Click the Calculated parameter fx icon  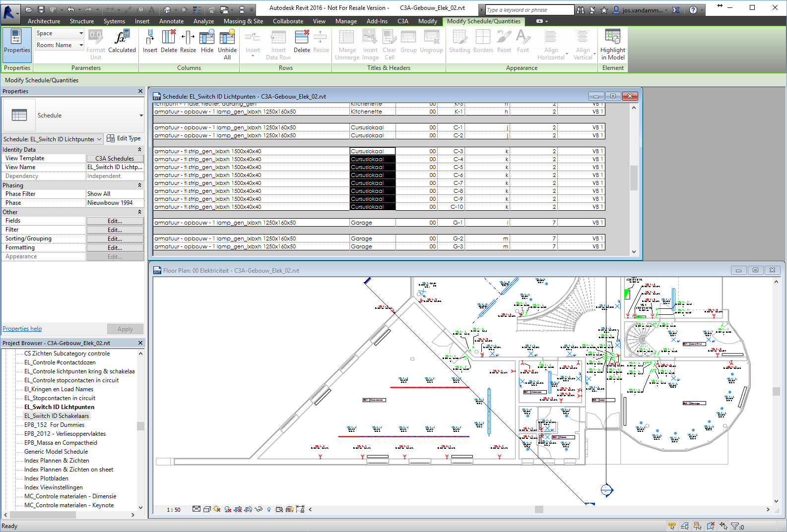pos(122,37)
